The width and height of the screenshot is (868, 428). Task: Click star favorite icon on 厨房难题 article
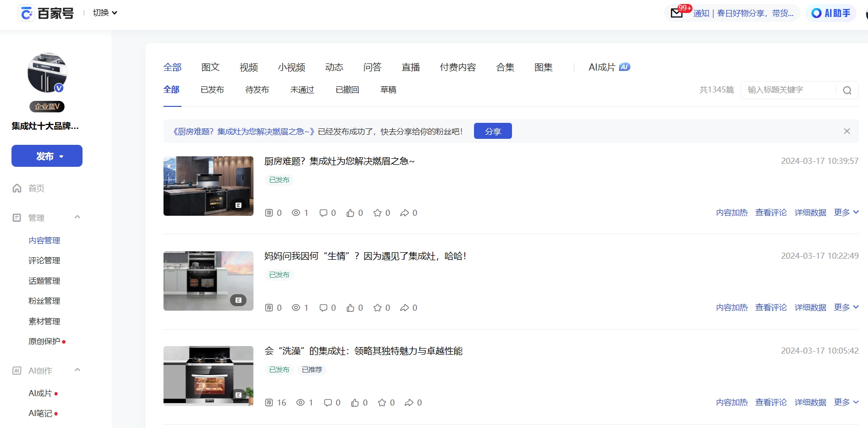(377, 213)
